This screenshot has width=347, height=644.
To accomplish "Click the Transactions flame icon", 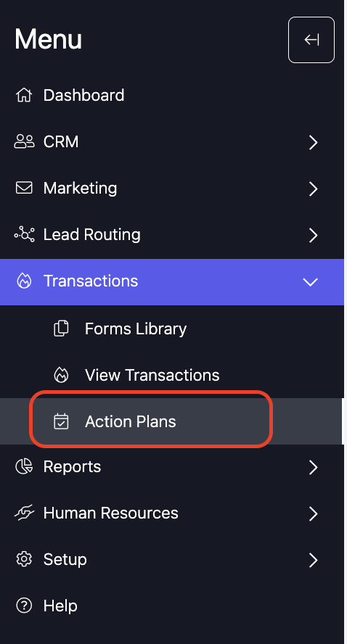I will click(24, 281).
